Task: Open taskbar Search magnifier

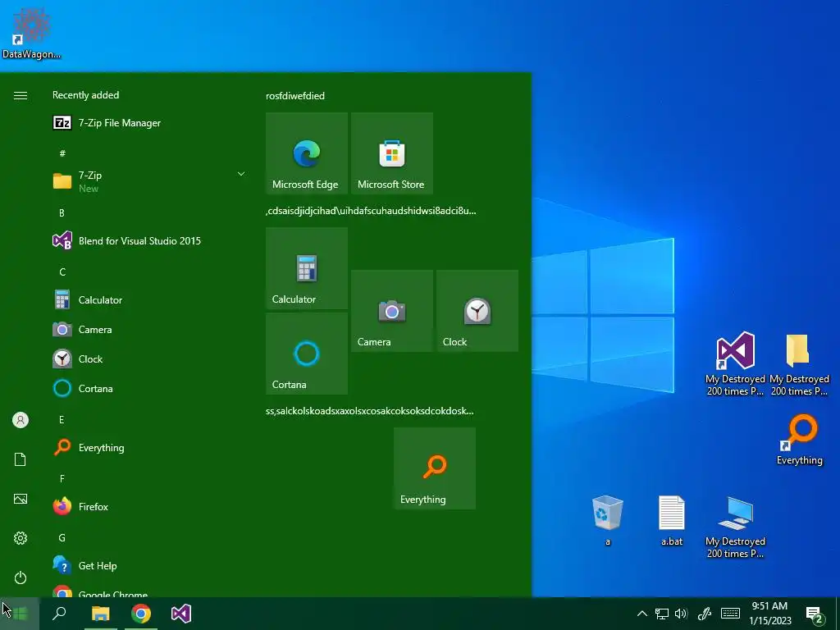Action: [x=59, y=614]
